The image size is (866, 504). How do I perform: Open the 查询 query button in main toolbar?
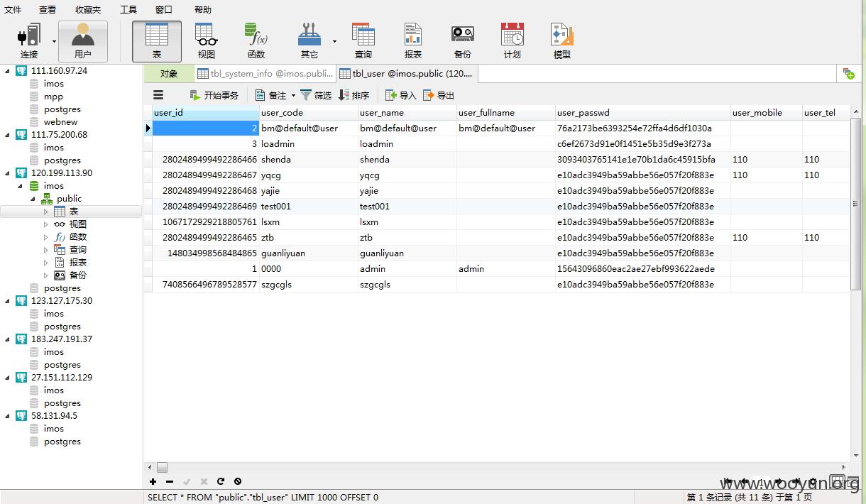click(363, 41)
